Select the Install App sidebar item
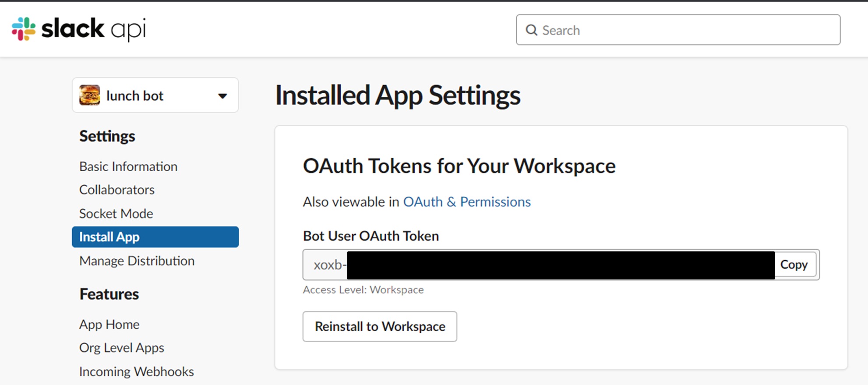Screen dimensions: 868x385 [x=109, y=237]
